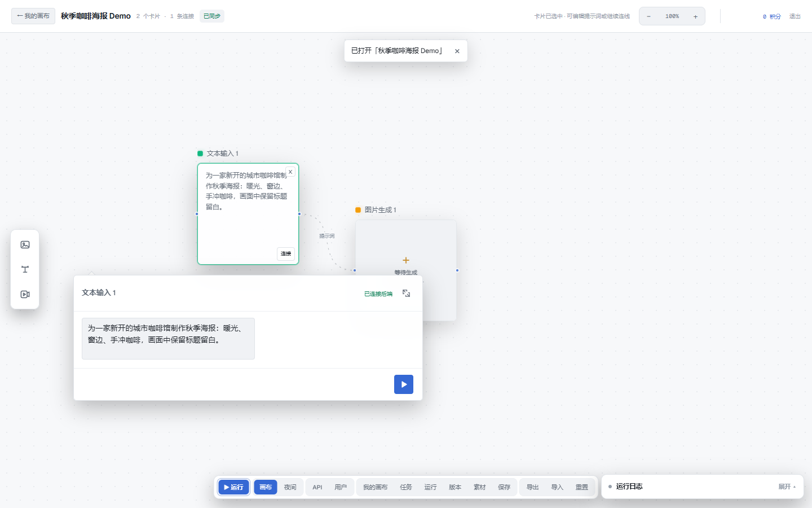Dismiss the 已打开 notification toast
812x508 pixels.
click(x=457, y=51)
